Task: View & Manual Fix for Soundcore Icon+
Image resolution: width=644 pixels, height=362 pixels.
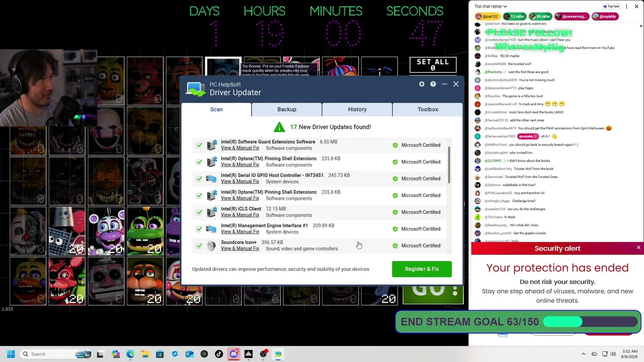Action: pyautogui.click(x=240, y=248)
